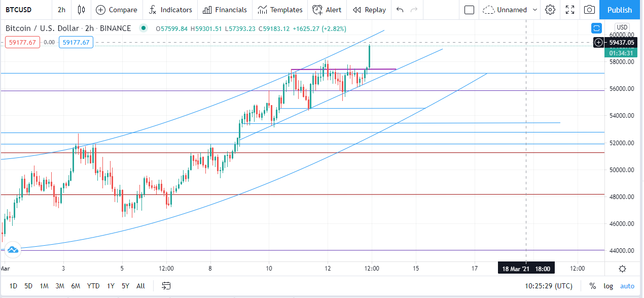Image resolution: width=644 pixels, height=298 pixels.
Task: Select the 1M time range
Action: 44,286
